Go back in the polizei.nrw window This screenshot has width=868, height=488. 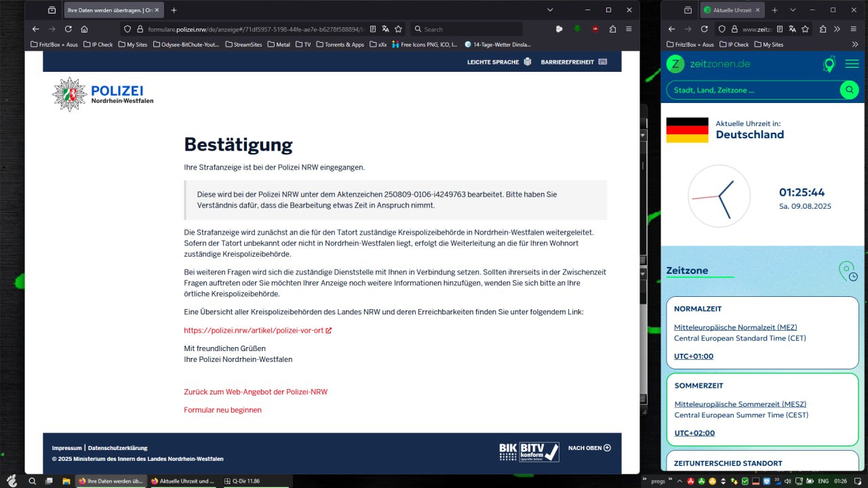coord(36,29)
